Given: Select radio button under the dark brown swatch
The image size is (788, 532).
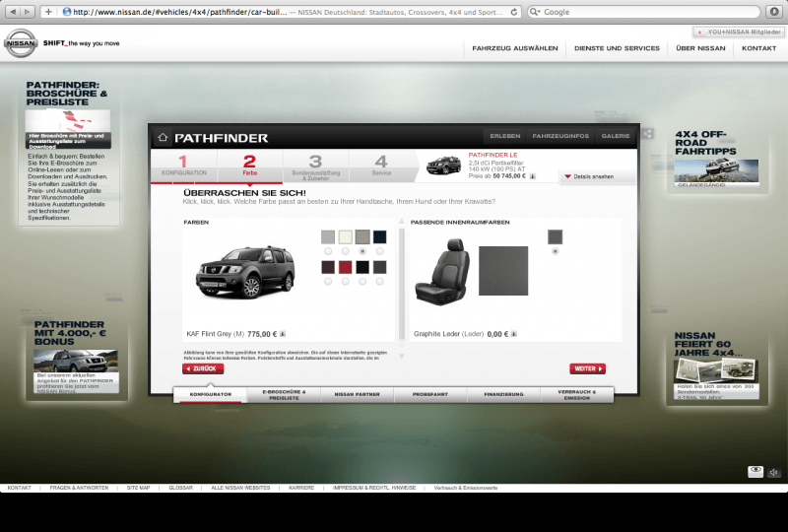Looking at the screenshot, I should click(x=328, y=282).
